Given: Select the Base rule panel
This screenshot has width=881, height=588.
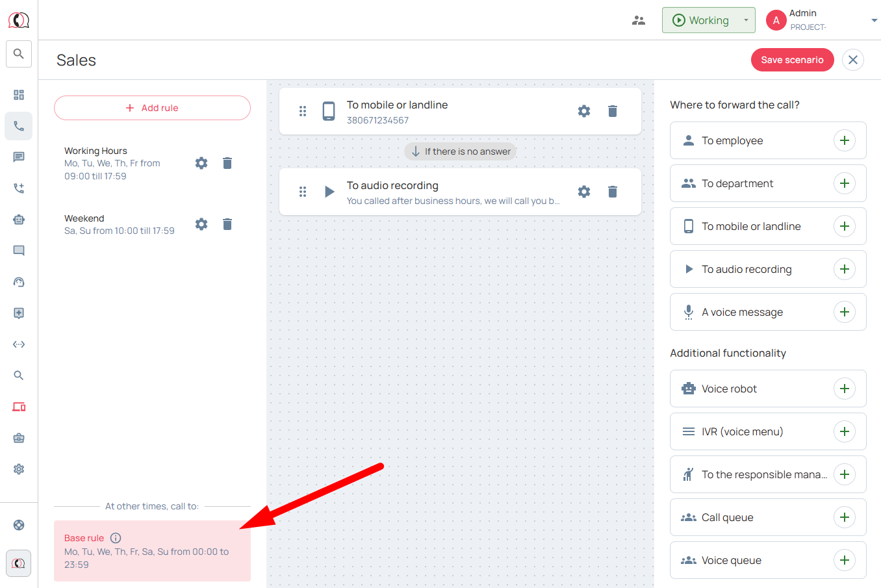Looking at the screenshot, I should (x=152, y=551).
